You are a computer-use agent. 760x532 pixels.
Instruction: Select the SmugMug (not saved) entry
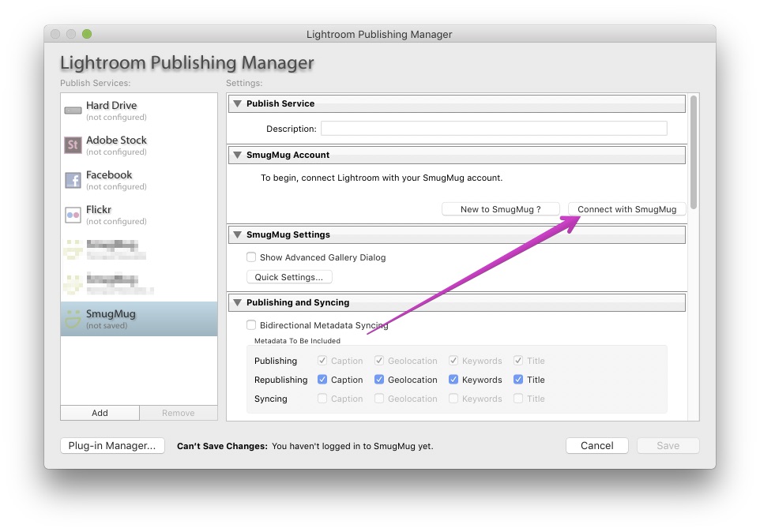coord(139,319)
